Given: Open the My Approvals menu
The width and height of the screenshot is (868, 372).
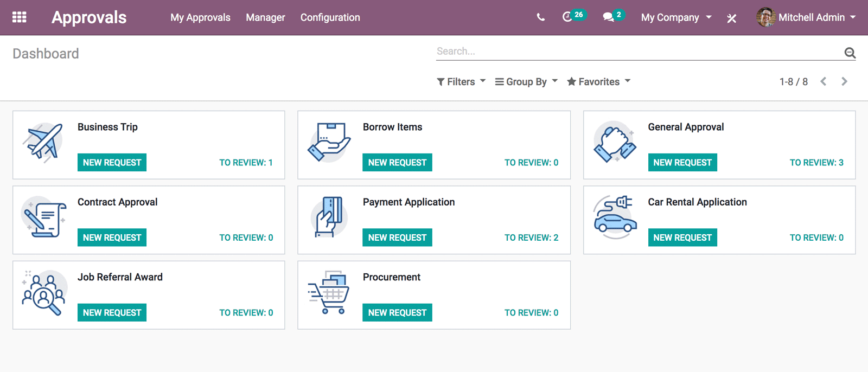Looking at the screenshot, I should pos(200,17).
